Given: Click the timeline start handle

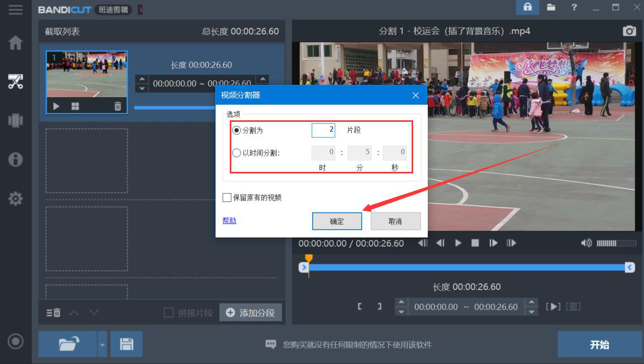Looking at the screenshot, I should tap(303, 268).
